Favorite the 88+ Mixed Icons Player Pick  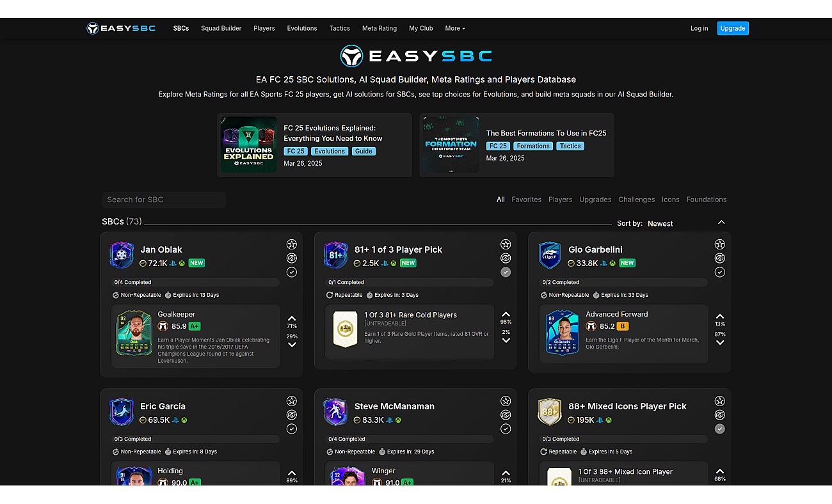tap(720, 401)
